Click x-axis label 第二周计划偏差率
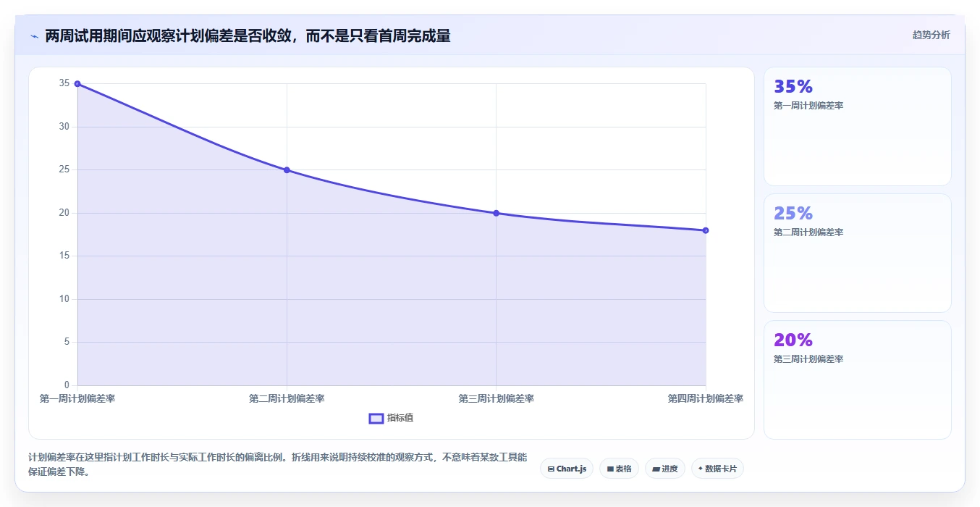This screenshot has width=980, height=507. [x=287, y=398]
